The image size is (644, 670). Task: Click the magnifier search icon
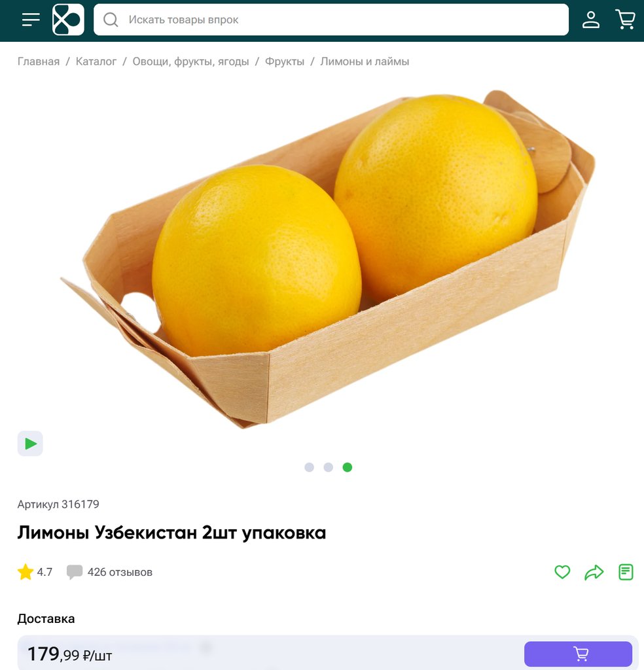click(111, 20)
